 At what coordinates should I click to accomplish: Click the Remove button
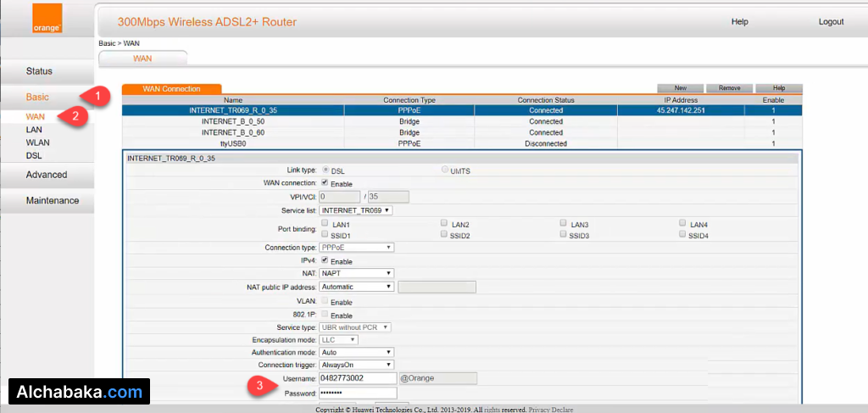(x=730, y=88)
